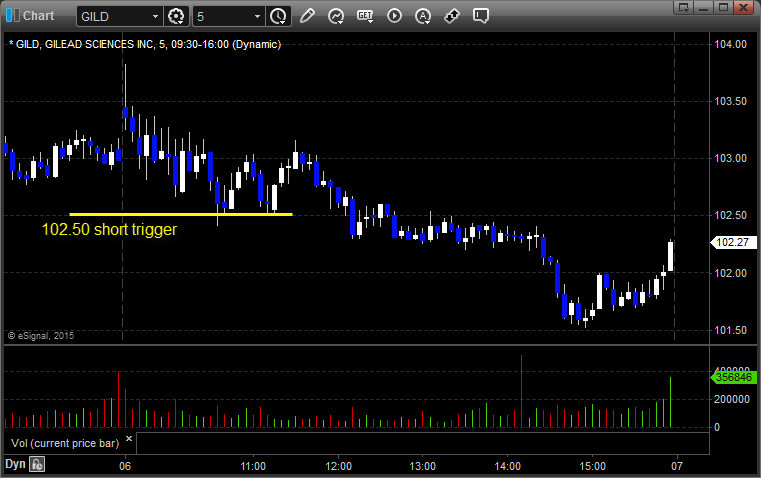Click the 15:00 time axis label

(x=593, y=466)
